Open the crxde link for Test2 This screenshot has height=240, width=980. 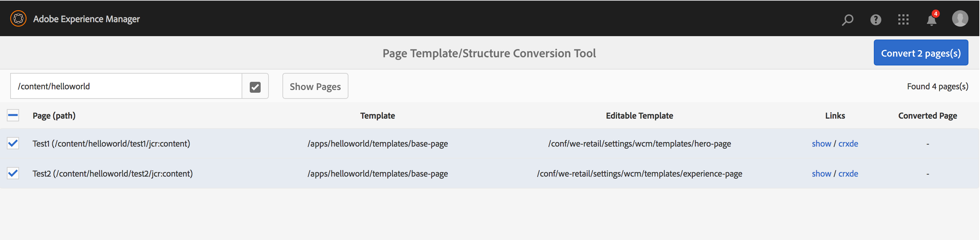pos(848,174)
